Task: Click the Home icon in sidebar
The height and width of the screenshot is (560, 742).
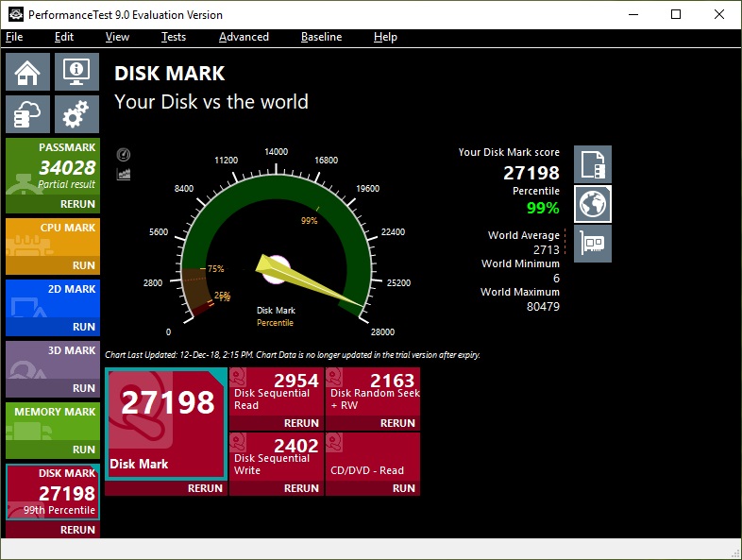Action: (x=28, y=72)
